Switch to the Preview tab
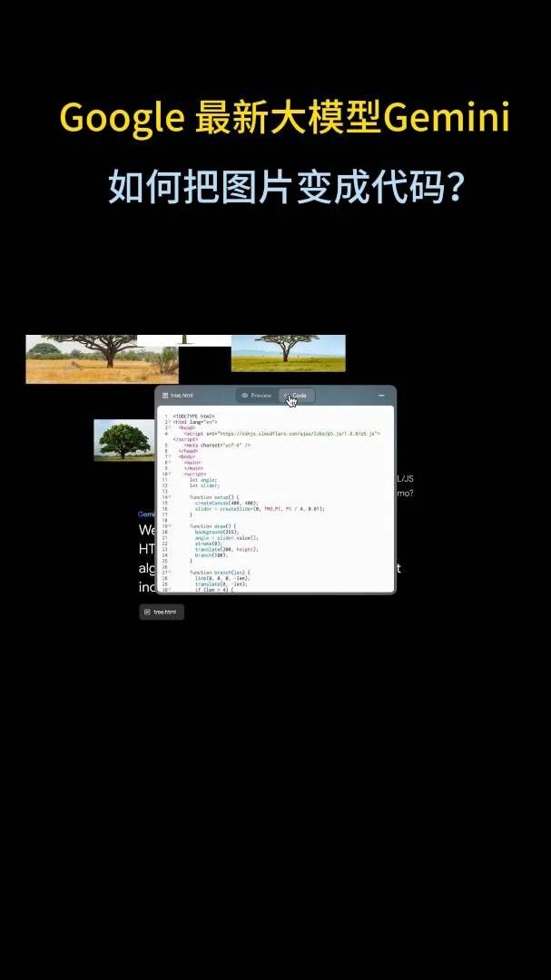551x980 pixels. (x=256, y=396)
